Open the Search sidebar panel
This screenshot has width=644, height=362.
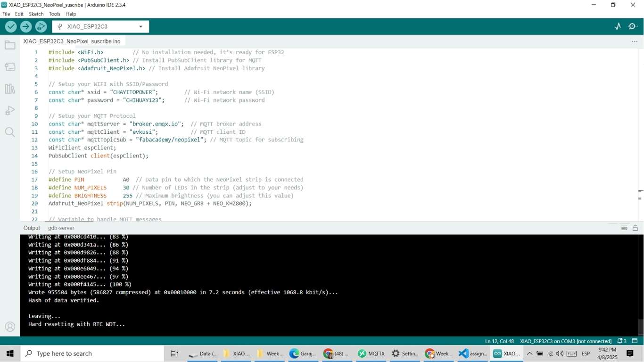point(10,132)
